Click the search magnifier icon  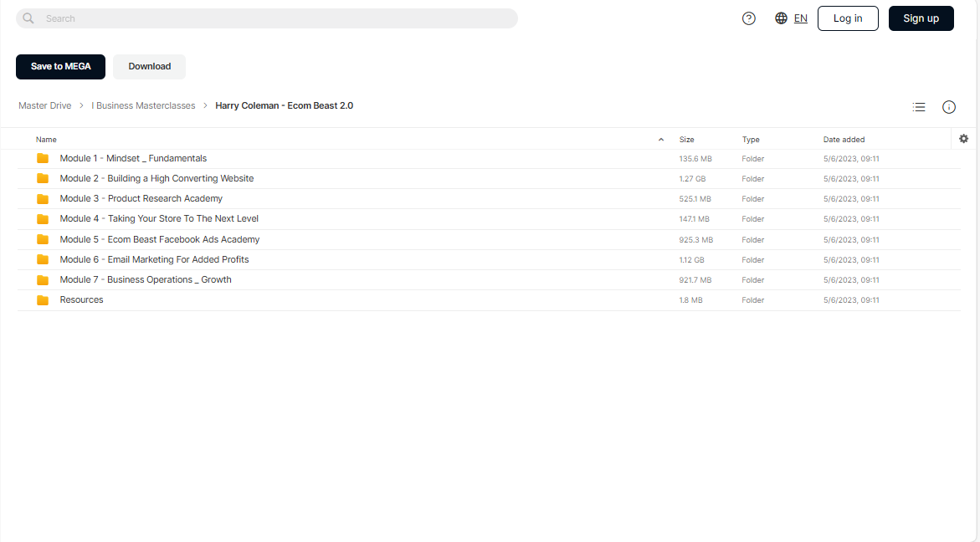[x=28, y=18]
